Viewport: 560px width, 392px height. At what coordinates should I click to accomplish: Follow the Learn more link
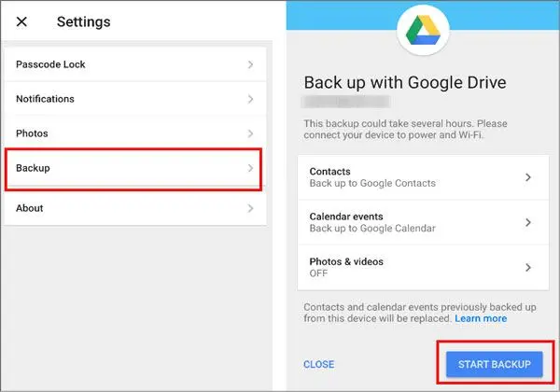(x=481, y=318)
